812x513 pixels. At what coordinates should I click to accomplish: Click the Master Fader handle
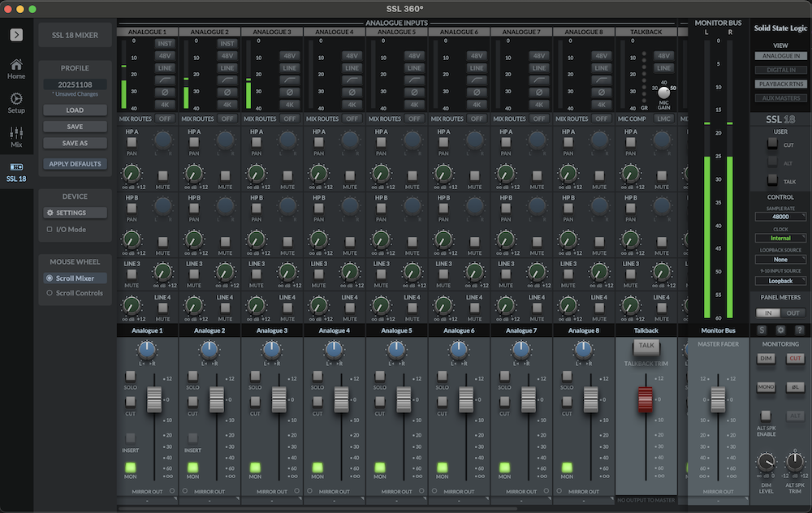pyautogui.click(x=718, y=399)
